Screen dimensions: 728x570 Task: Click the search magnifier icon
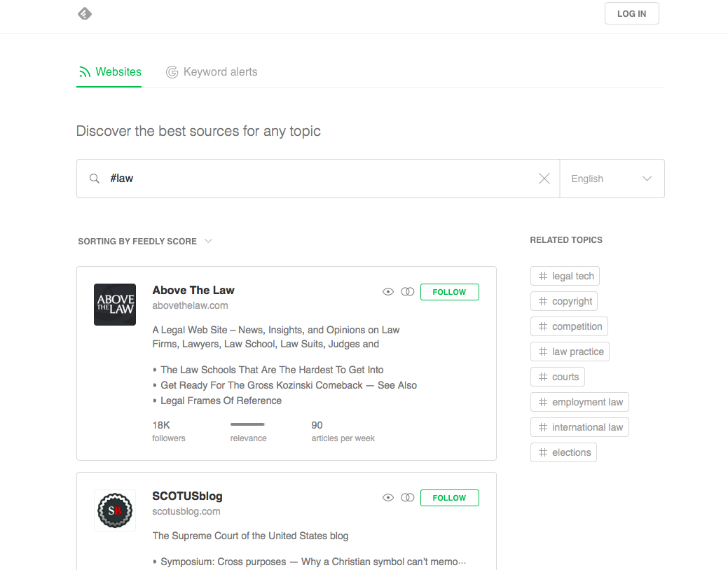[95, 179]
